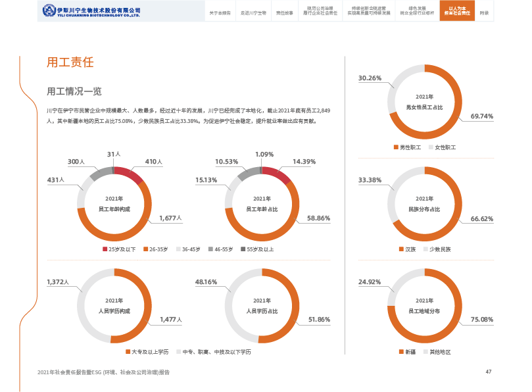Click the 员工年龄构成 donut chart center
Image resolution: width=532 pixels, height=392 pixels.
coord(114,203)
